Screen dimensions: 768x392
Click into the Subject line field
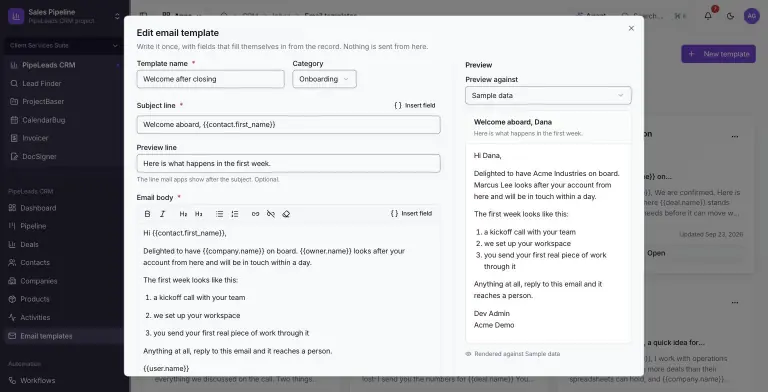(288, 124)
